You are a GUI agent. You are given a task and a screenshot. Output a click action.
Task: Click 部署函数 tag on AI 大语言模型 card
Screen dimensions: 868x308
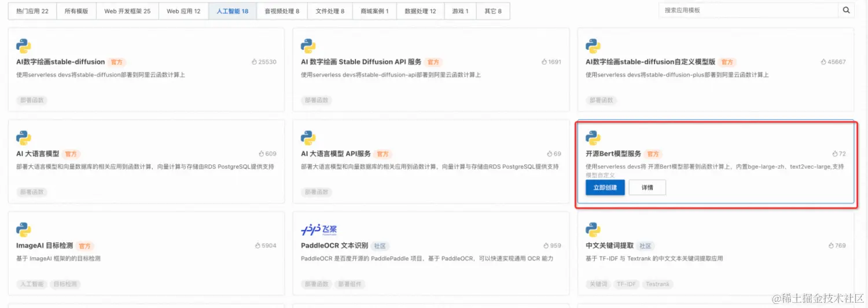tap(32, 192)
